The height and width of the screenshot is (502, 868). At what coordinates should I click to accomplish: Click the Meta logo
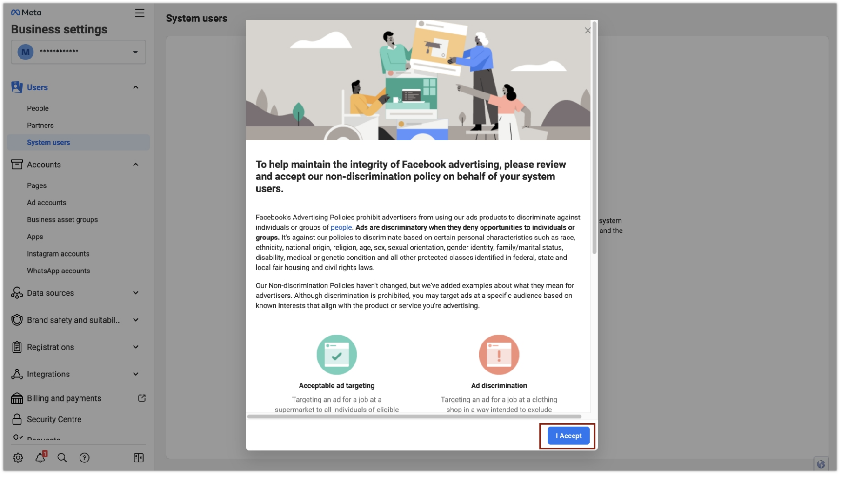26,13
